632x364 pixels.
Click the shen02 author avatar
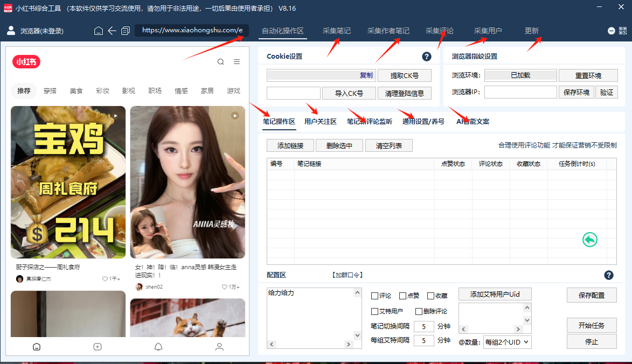pos(139,286)
